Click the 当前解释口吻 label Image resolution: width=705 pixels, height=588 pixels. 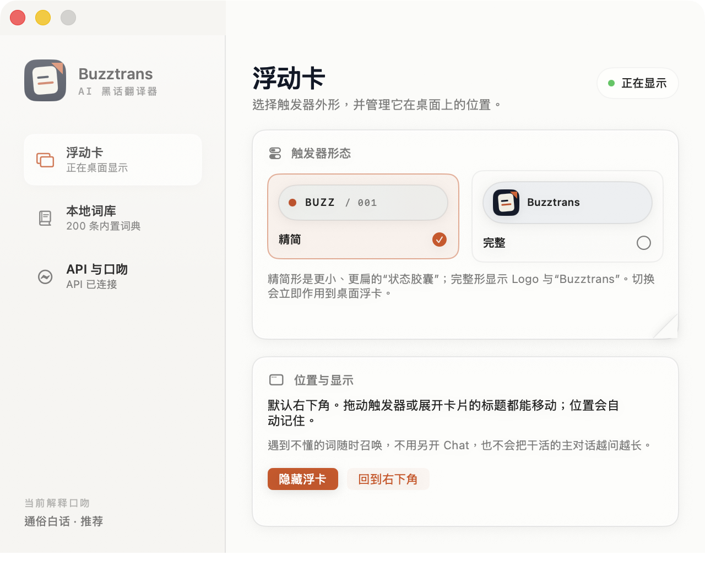point(57,503)
